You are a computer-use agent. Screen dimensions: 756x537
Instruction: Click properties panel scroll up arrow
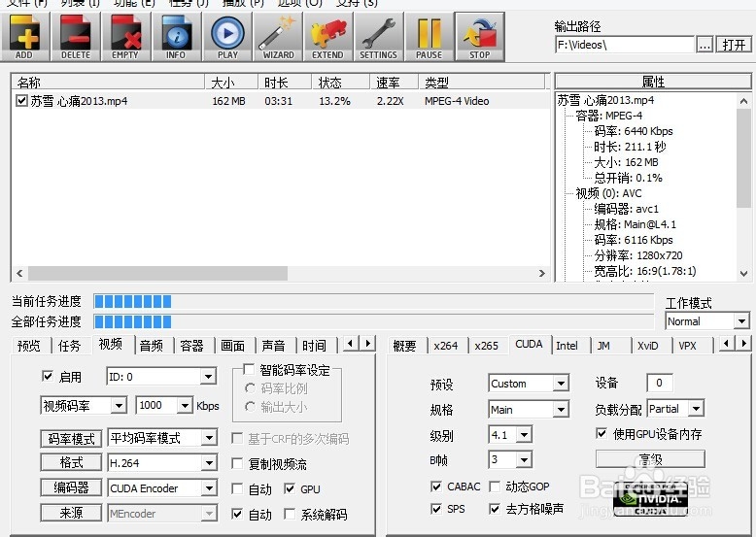(744, 101)
